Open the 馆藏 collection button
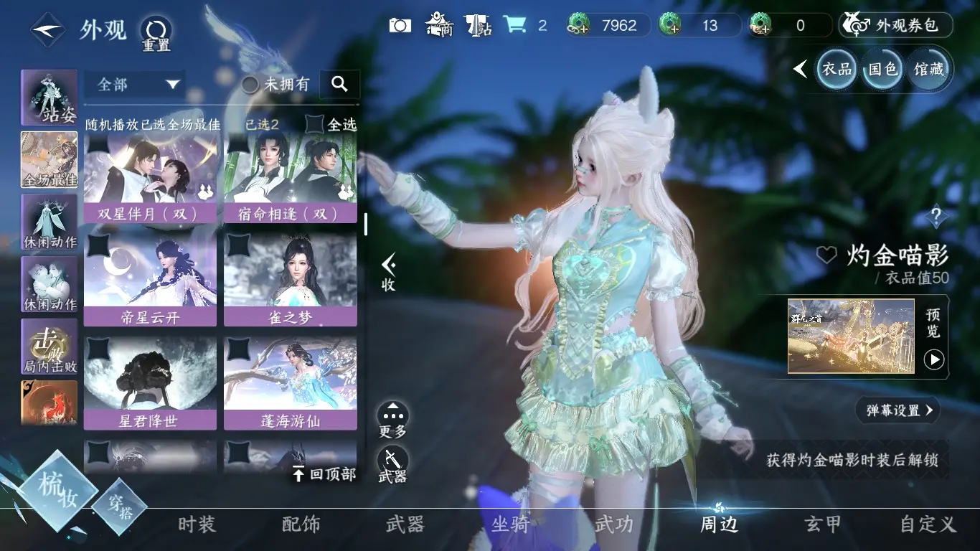 tap(928, 69)
